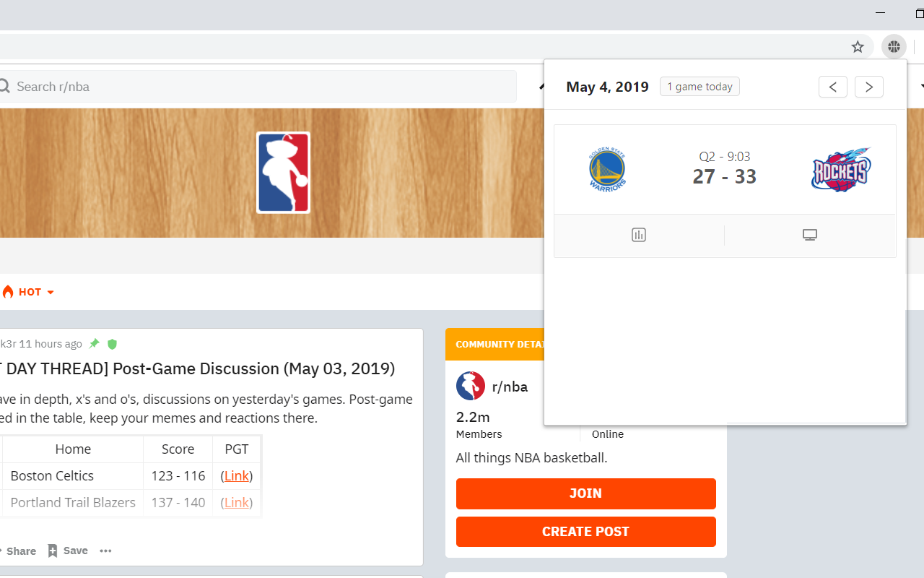Minimize the browser window
This screenshot has height=578, width=924.
click(880, 13)
